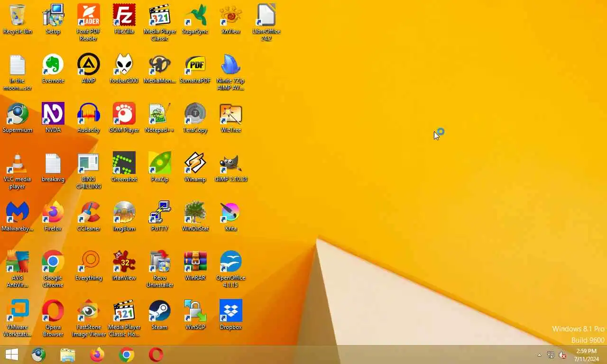Select the GOM Player desktop shortcut

[124, 118]
